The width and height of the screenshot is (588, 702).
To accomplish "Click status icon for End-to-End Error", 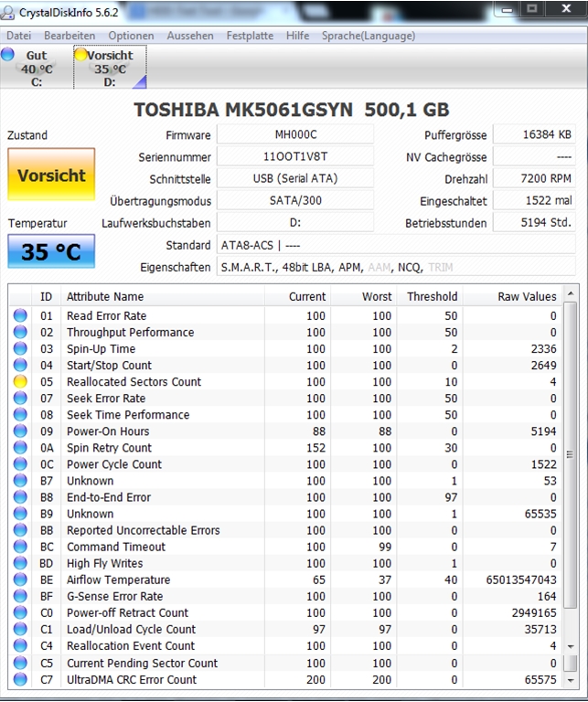I will 20,497.
